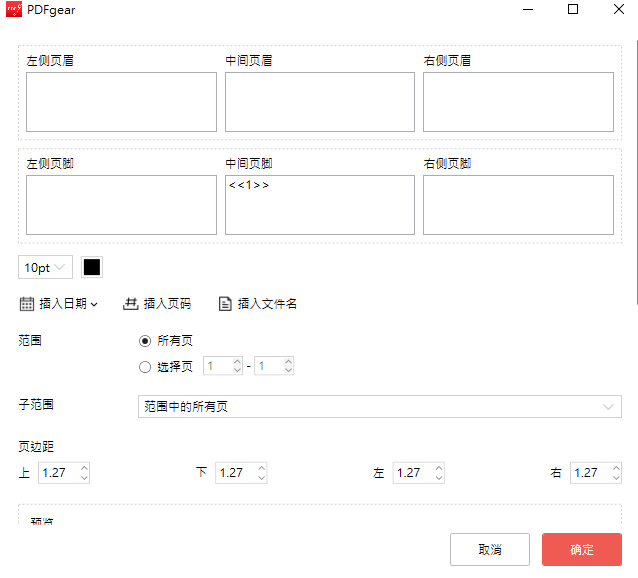Maximize the PDFgear window
638x578 pixels.
573,9
